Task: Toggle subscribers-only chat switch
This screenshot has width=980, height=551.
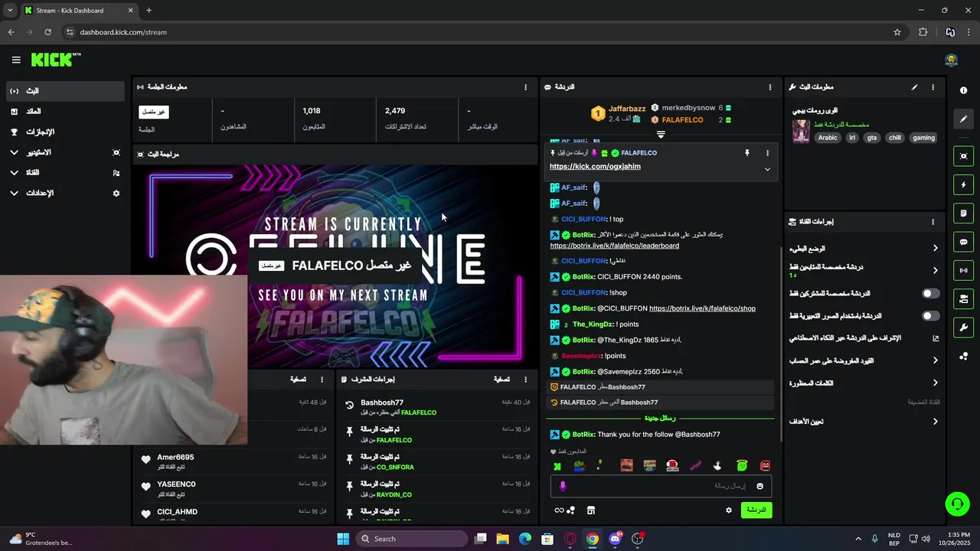Action: tap(930, 293)
